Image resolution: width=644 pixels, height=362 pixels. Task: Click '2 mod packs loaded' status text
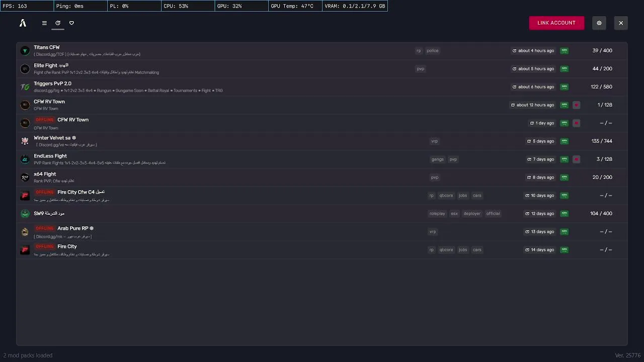28,355
